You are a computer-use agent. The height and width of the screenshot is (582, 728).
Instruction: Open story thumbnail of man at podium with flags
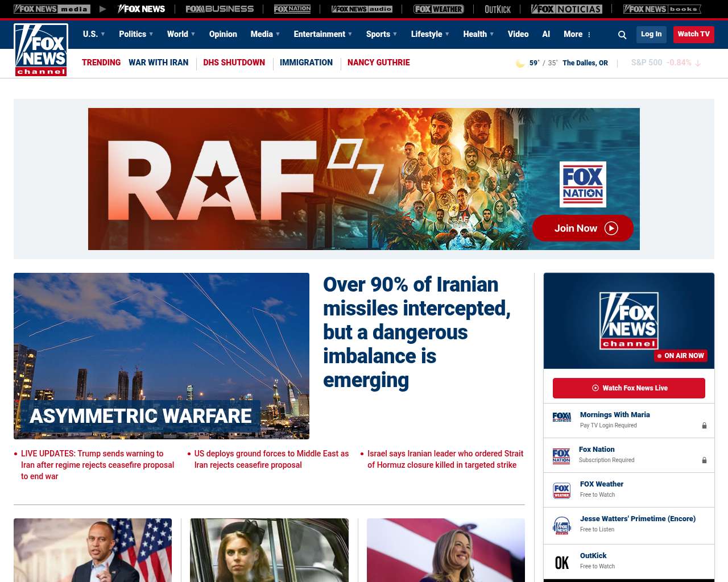(x=93, y=550)
